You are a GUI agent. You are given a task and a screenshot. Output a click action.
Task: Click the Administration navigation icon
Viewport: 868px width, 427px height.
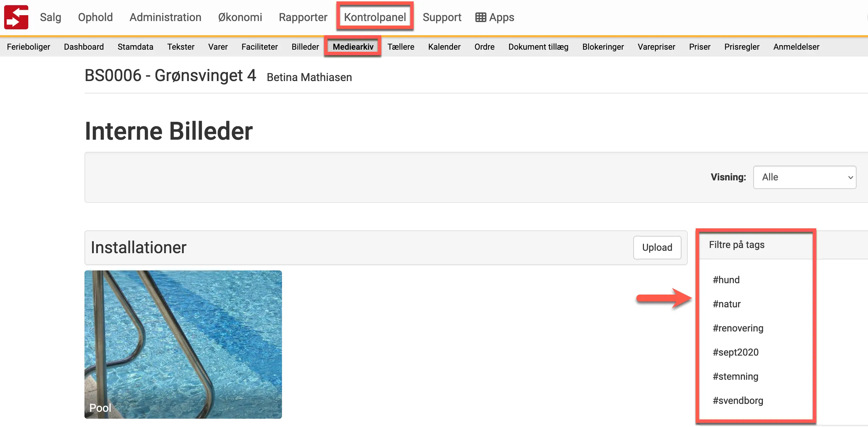(165, 17)
